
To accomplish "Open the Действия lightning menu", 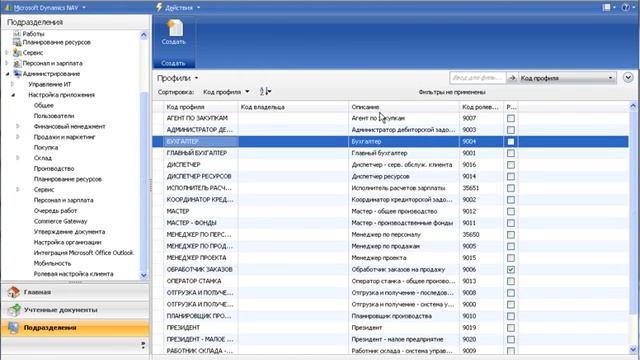I will pos(178,7).
